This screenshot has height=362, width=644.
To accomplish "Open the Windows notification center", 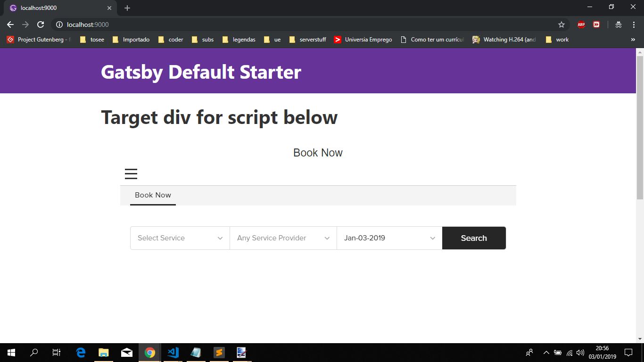I will [628, 353].
